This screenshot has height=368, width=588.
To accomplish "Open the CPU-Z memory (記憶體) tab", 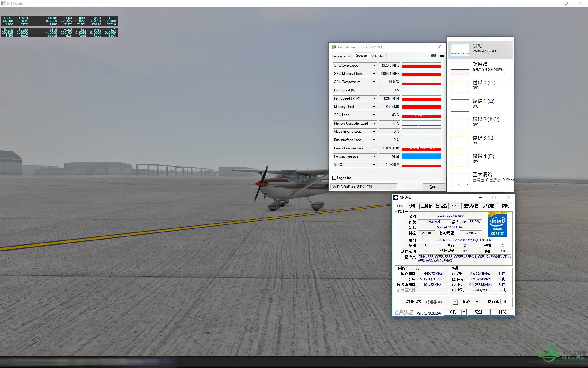I will coord(441,206).
